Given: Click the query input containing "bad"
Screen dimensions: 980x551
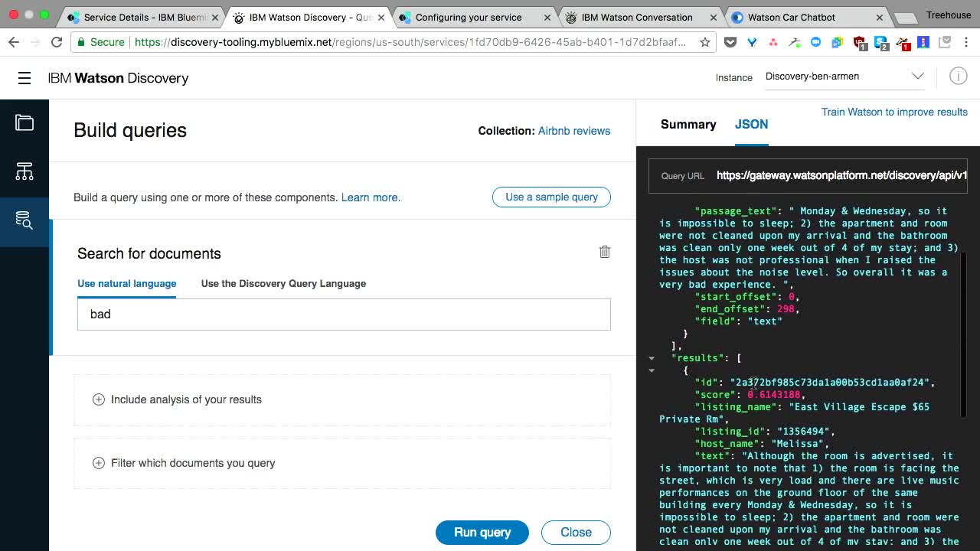Looking at the screenshot, I should click(x=344, y=315).
